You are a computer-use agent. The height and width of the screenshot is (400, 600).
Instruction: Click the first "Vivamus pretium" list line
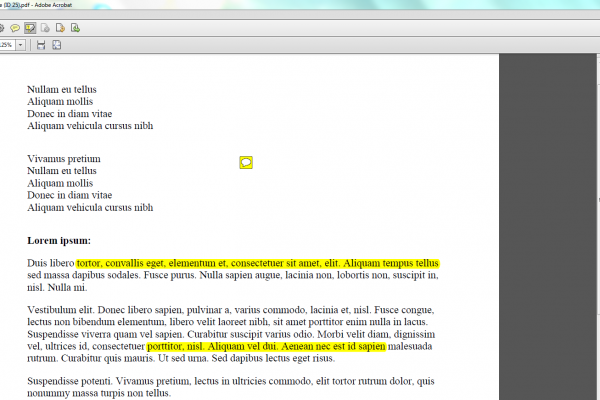(64, 159)
